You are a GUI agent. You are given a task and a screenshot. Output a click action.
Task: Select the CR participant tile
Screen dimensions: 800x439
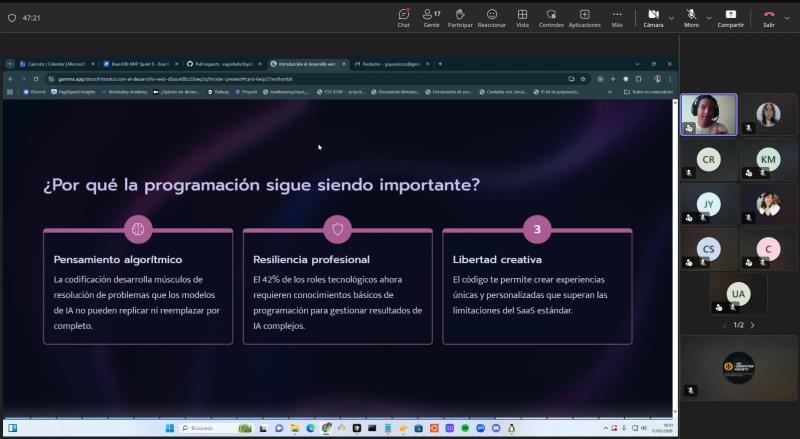pos(709,160)
